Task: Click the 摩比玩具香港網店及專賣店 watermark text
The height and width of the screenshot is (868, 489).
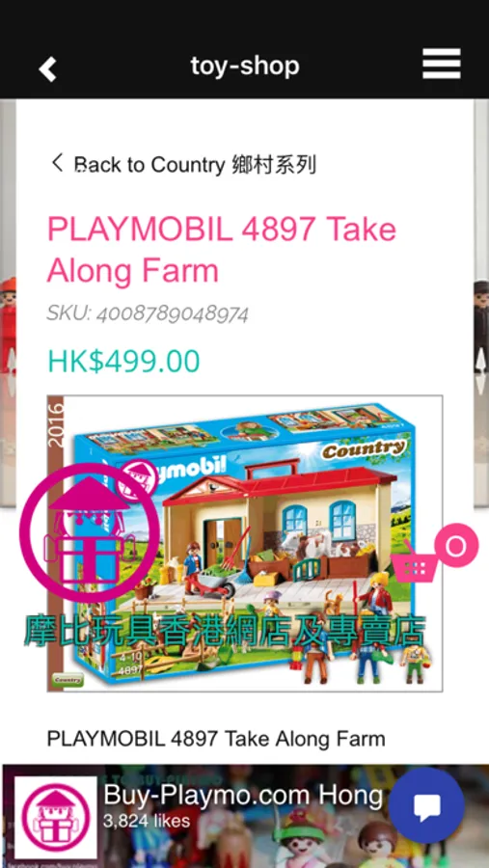Action: pos(226,631)
